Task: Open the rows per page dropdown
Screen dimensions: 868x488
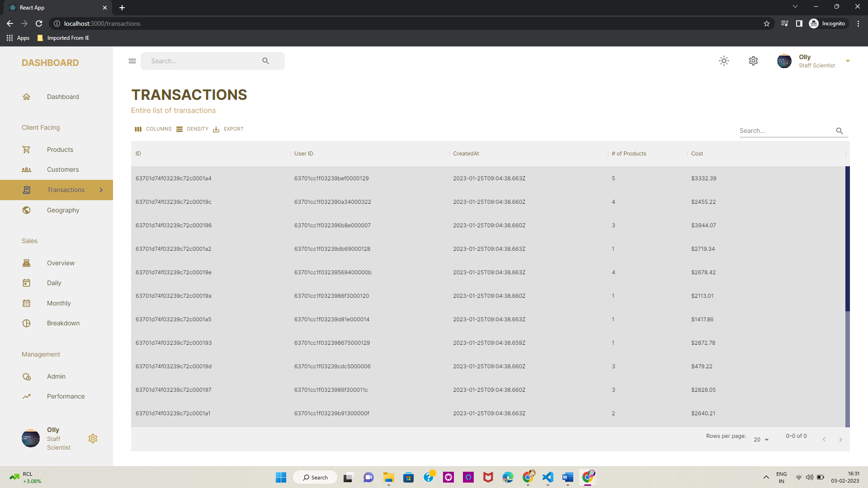Action: [761, 439]
